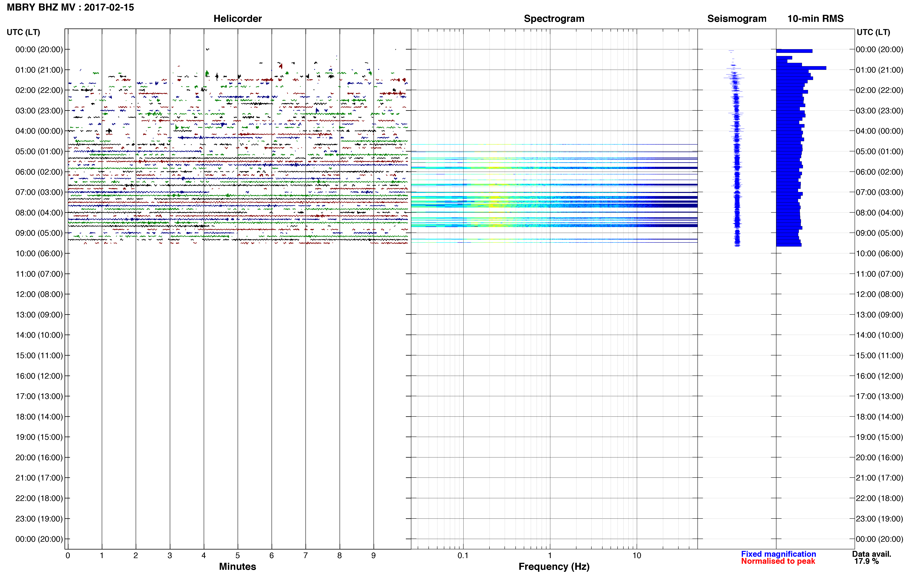
Task: Click the Data avail. label
Action: click(x=872, y=554)
